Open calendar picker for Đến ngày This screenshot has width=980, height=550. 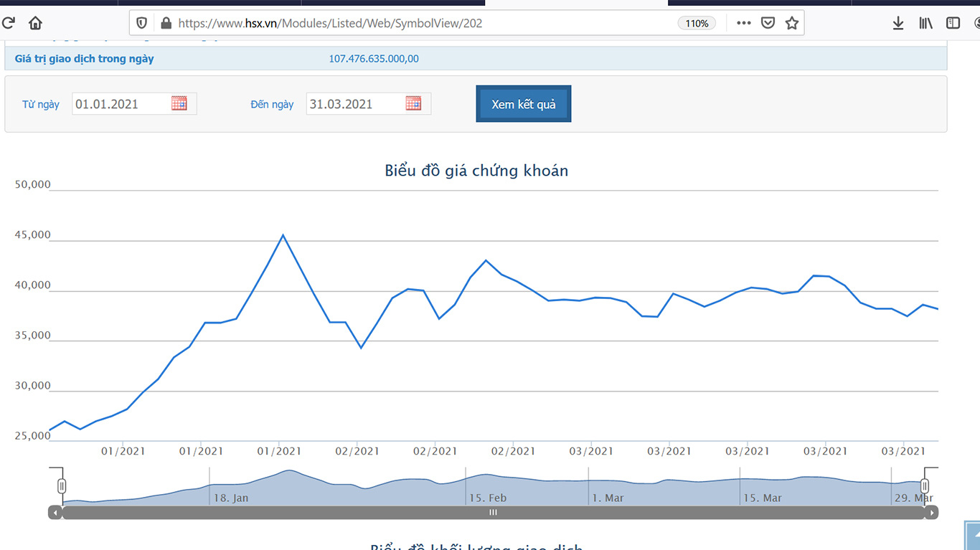(413, 103)
